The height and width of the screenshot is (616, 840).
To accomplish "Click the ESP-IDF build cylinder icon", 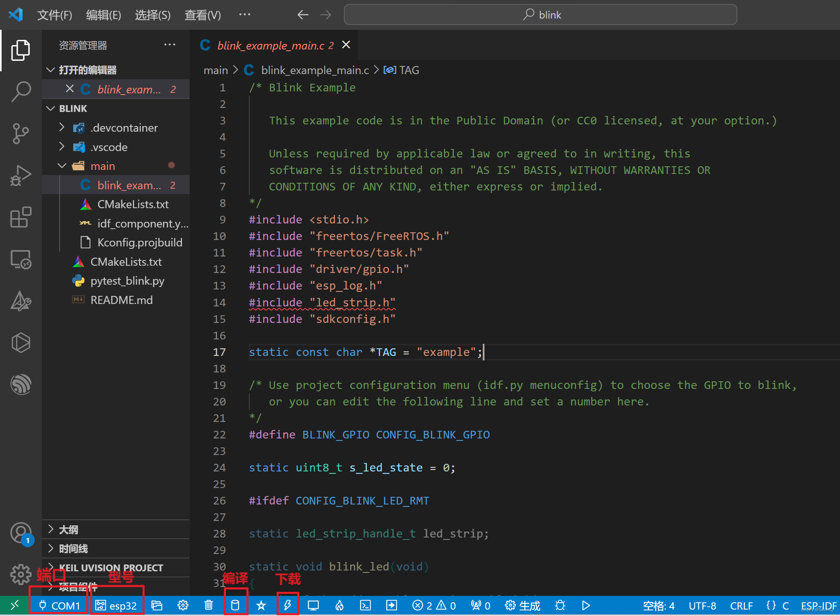I will click(x=235, y=605).
